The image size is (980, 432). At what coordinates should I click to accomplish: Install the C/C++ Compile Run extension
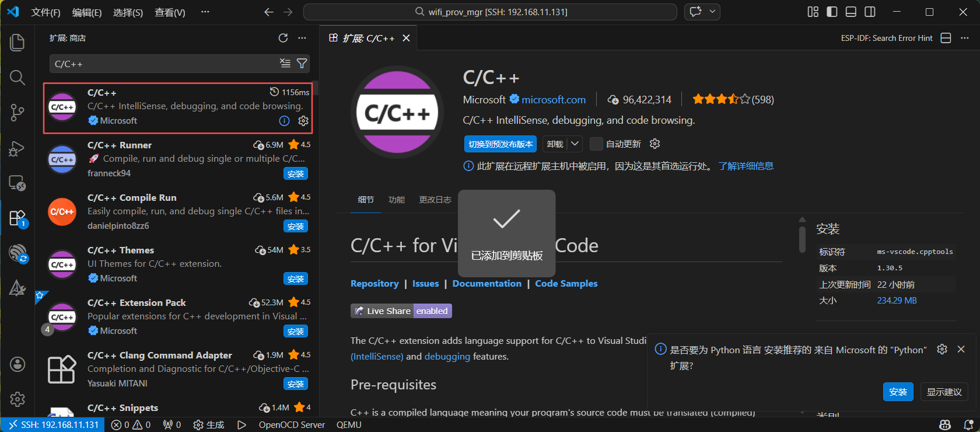coord(296,226)
